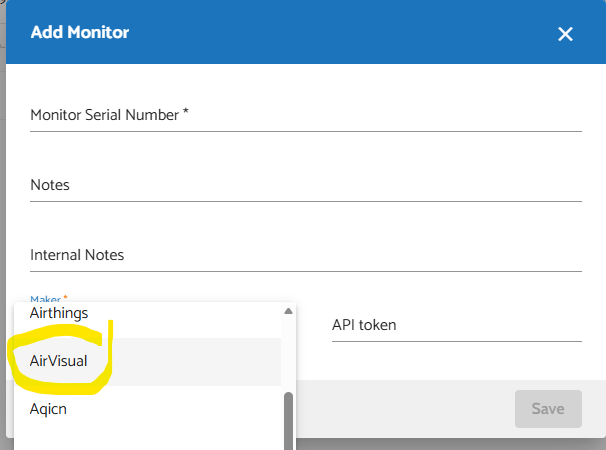Image resolution: width=606 pixels, height=450 pixels.
Task: Select the API token input
Action: 456,325
